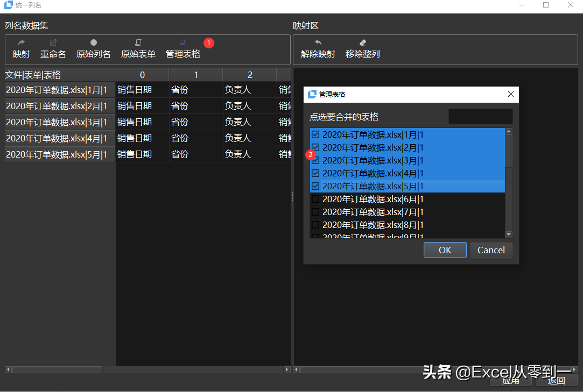583x392 pixels.
Task: Select row 2020年订单数据.xlsx|1月|1 in the left grid
Action: [60, 90]
